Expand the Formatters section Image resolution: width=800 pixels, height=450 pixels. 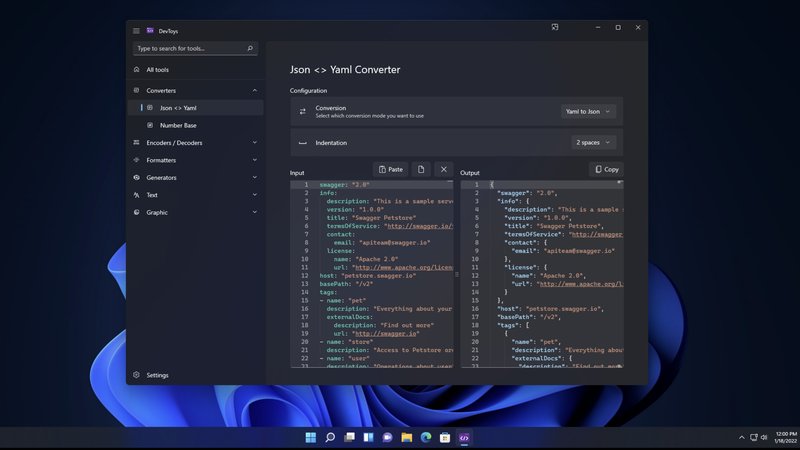[x=254, y=160]
